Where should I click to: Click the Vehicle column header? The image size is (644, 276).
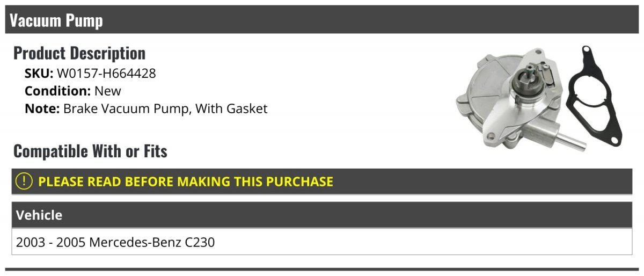click(x=39, y=215)
